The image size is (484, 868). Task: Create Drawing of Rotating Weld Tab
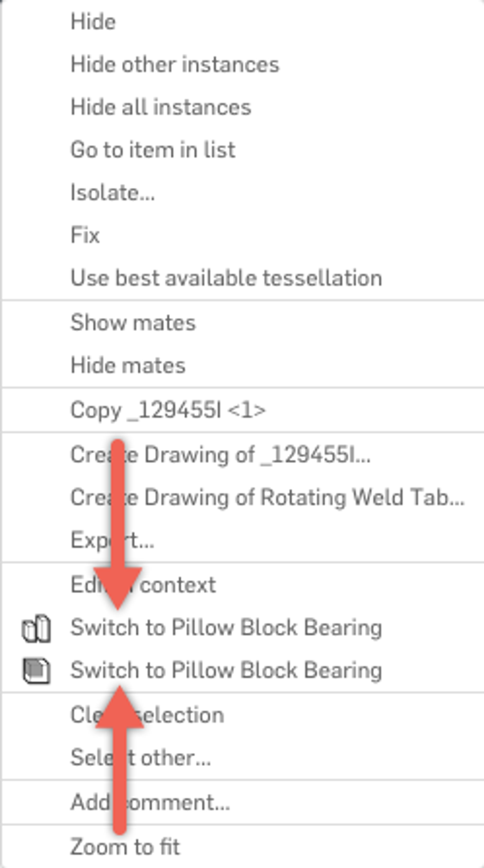267,498
